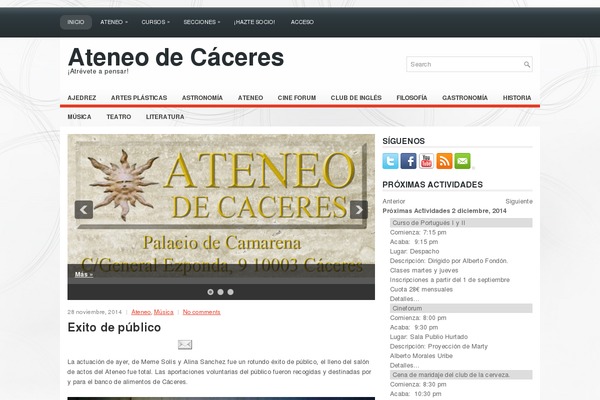Viewport: 600px width, 400px height.
Task: Open the LITERATURA section
Action: (165, 117)
